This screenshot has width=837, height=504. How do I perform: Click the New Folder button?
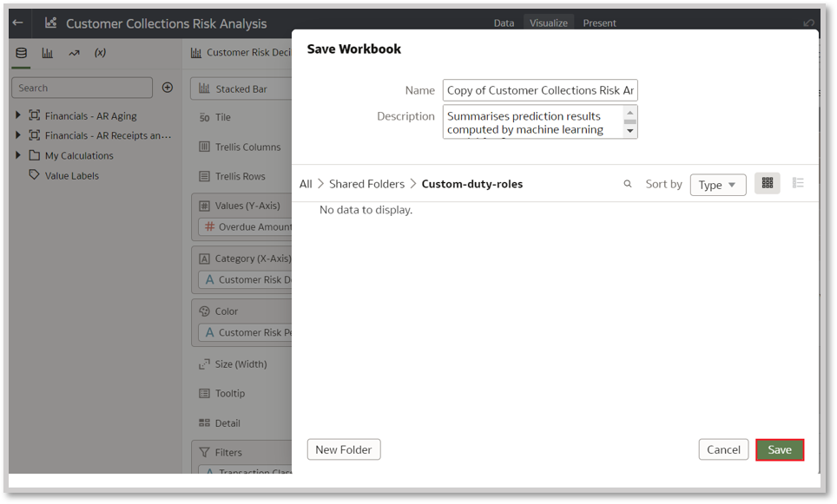[344, 449]
